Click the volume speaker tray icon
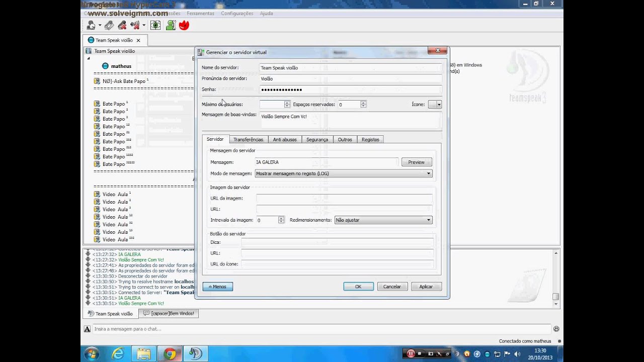Viewport: 644px width, 362px height. point(518,354)
